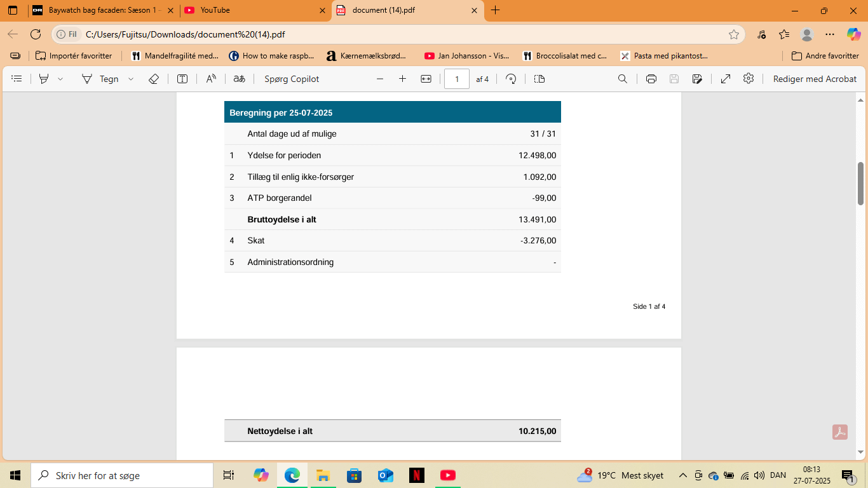The height and width of the screenshot is (488, 868).
Task: Toggle the read aloud feature
Action: [x=211, y=79]
